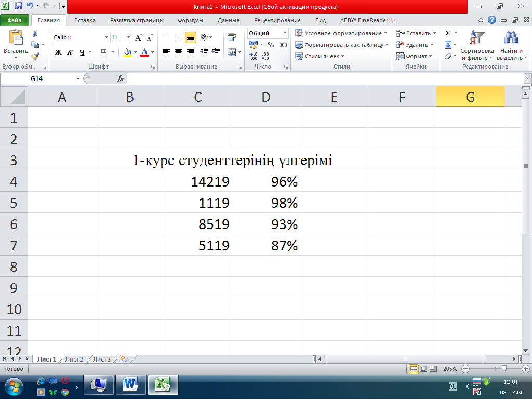
Task: Click the insert function fx icon
Action: [121, 79]
